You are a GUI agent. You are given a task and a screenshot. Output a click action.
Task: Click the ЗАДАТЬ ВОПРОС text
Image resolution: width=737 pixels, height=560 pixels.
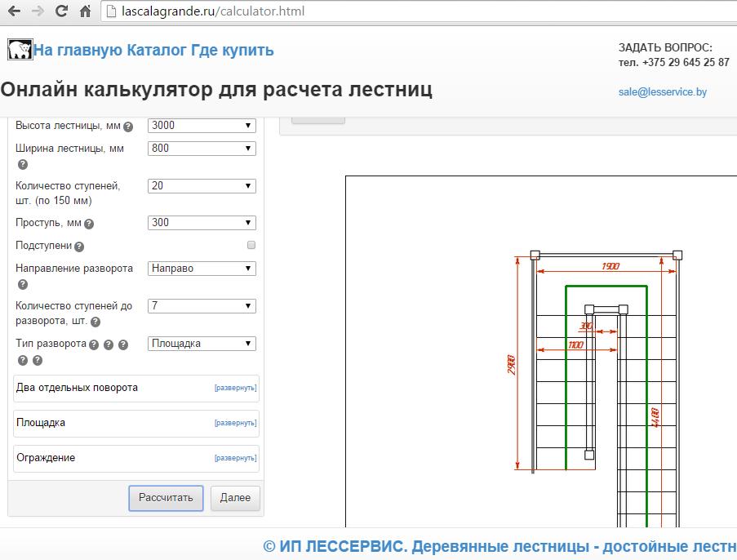[x=665, y=47]
